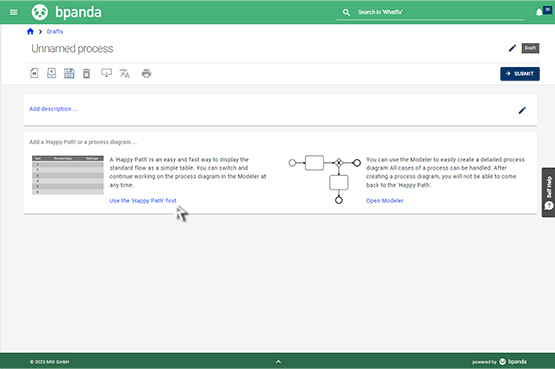Edit description using the pencil icon
Image resolution: width=555 pixels, height=369 pixels.
[x=522, y=110]
